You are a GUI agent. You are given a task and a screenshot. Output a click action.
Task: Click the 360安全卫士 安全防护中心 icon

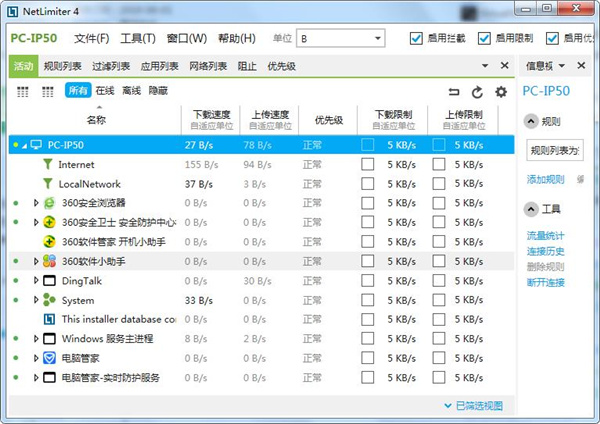(49, 222)
